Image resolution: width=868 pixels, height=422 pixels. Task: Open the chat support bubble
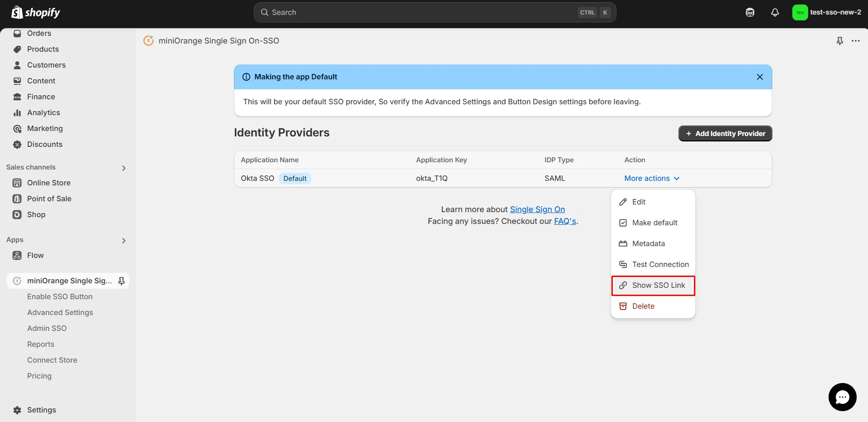pos(843,398)
